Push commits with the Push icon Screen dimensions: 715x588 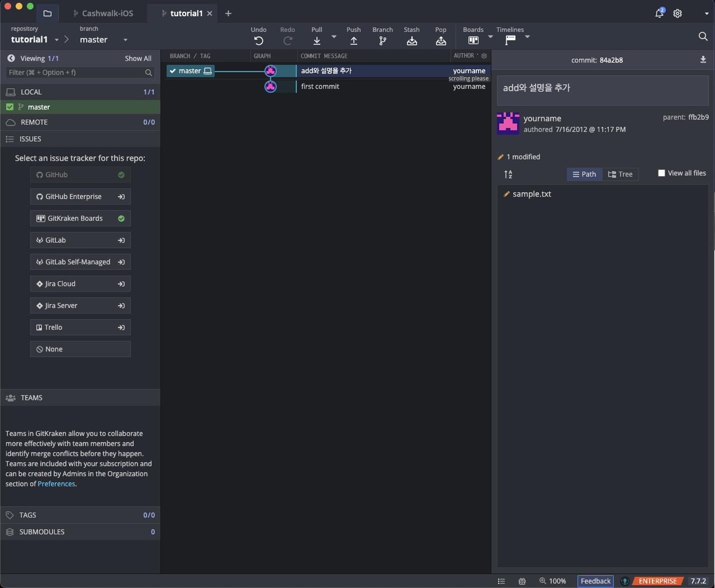[354, 41]
